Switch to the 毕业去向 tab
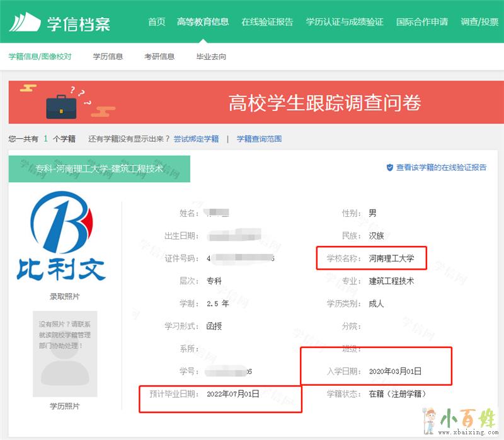This screenshot has height=440, width=504. [x=211, y=57]
